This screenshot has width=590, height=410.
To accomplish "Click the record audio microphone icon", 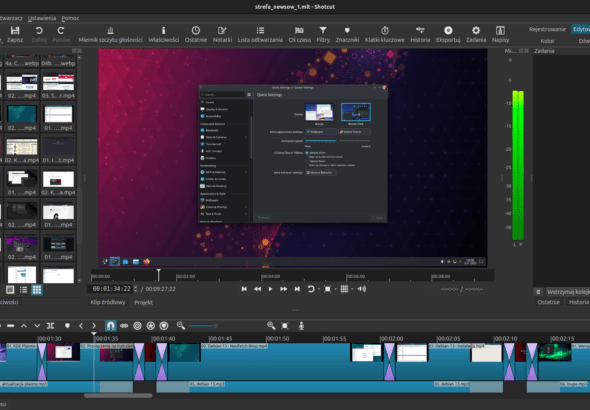I will [x=301, y=326].
